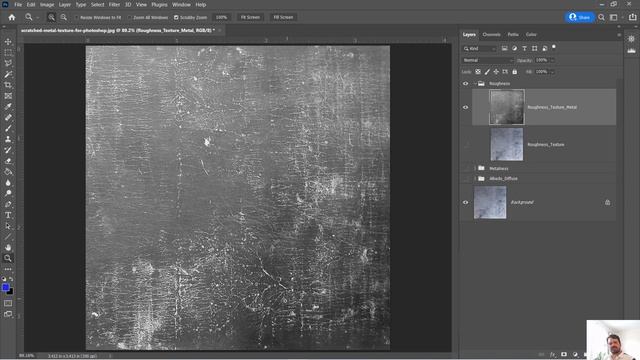Select the Lasso tool
The image size is (640, 360).
pos(8,63)
